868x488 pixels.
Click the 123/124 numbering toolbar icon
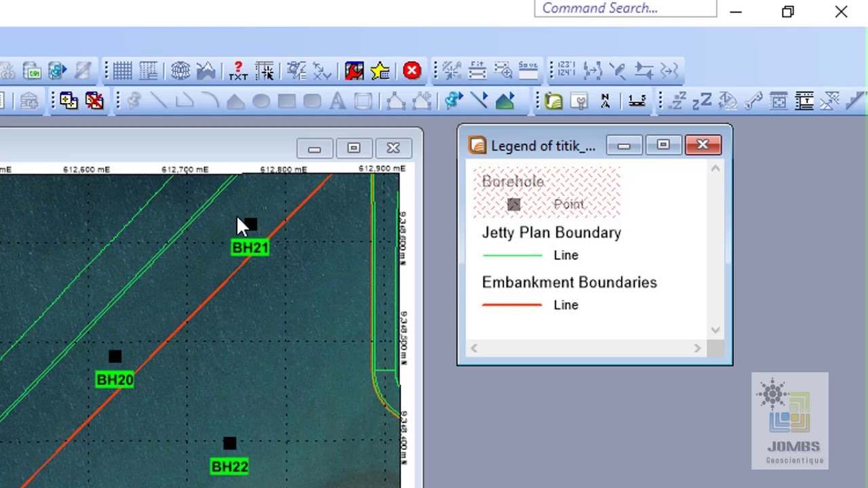pos(566,70)
